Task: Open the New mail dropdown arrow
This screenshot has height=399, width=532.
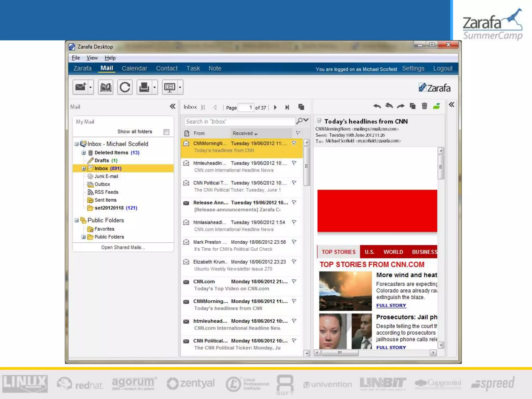Action: 90,87
